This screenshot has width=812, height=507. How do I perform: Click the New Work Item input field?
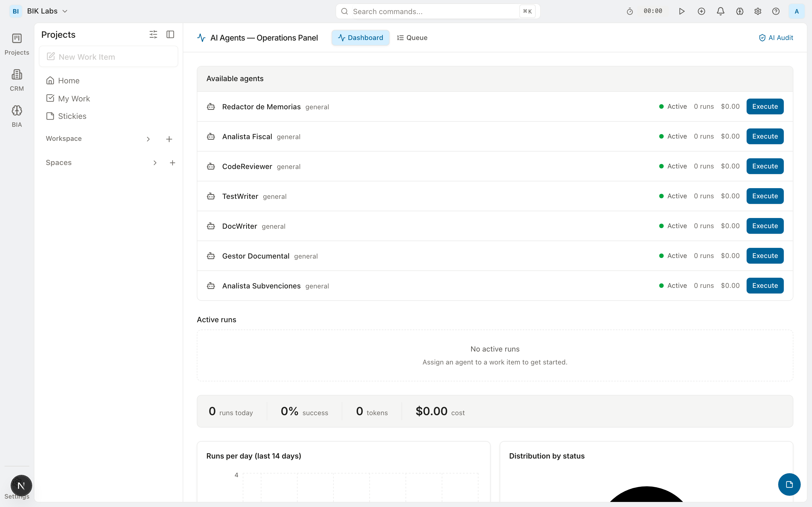tap(108, 56)
